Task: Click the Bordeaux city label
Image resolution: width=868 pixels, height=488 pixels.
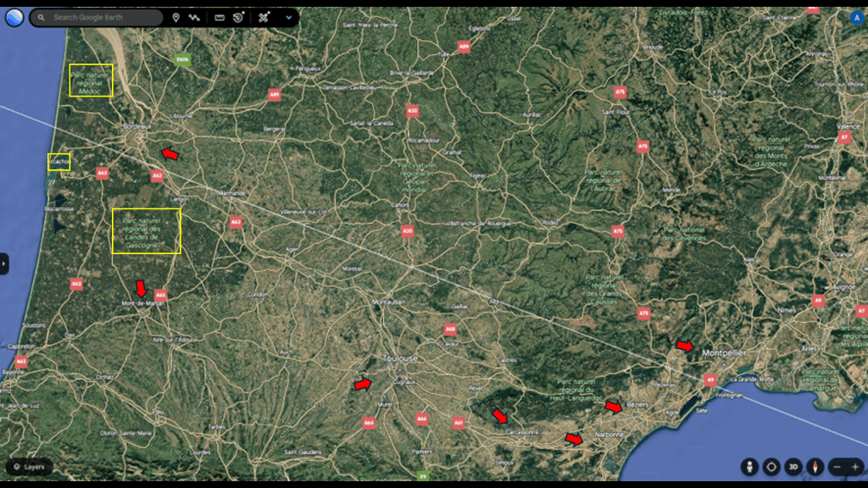Action: click(x=136, y=126)
